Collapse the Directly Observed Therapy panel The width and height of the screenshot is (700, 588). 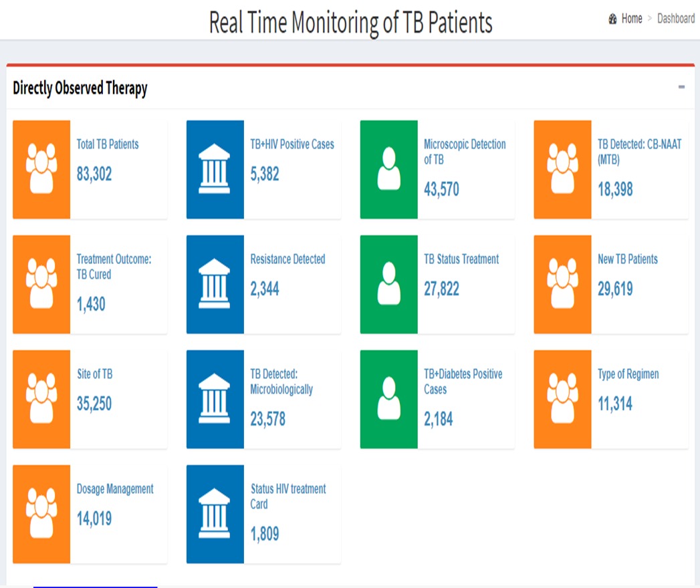coord(681,87)
